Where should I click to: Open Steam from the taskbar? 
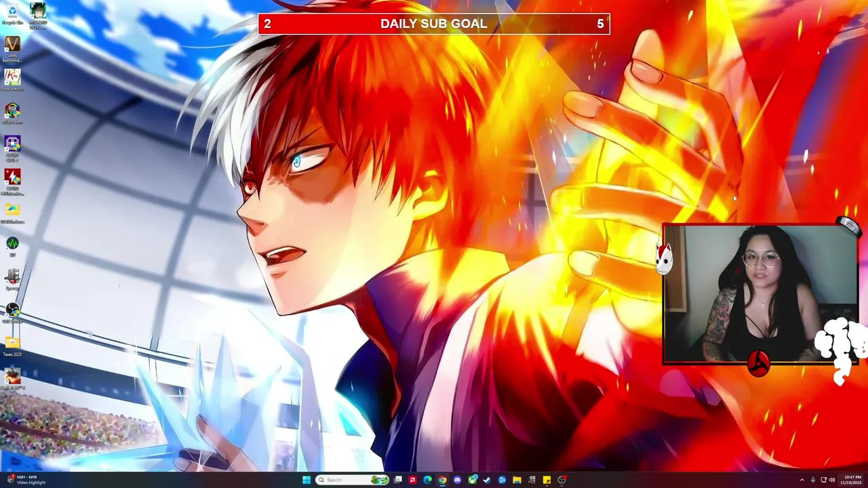(x=487, y=480)
